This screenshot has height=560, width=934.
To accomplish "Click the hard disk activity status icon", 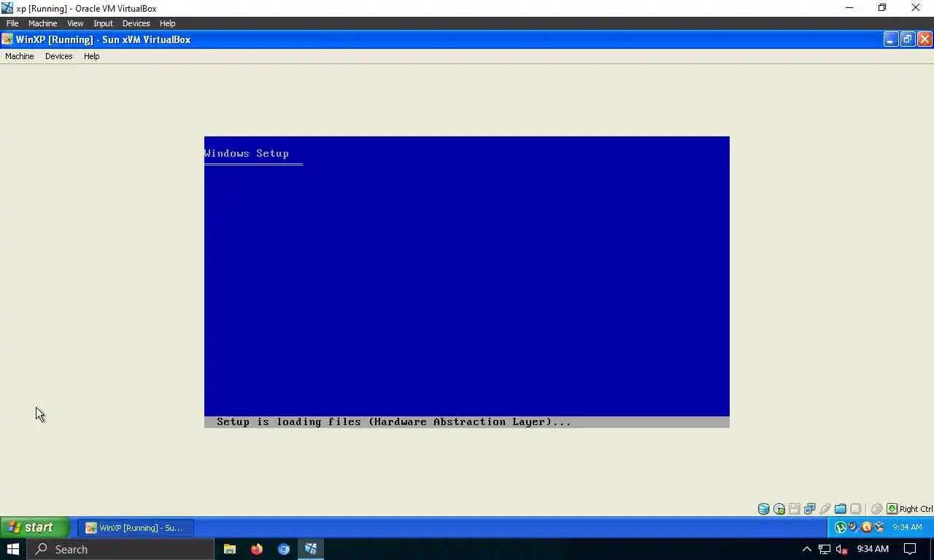I will point(764,509).
